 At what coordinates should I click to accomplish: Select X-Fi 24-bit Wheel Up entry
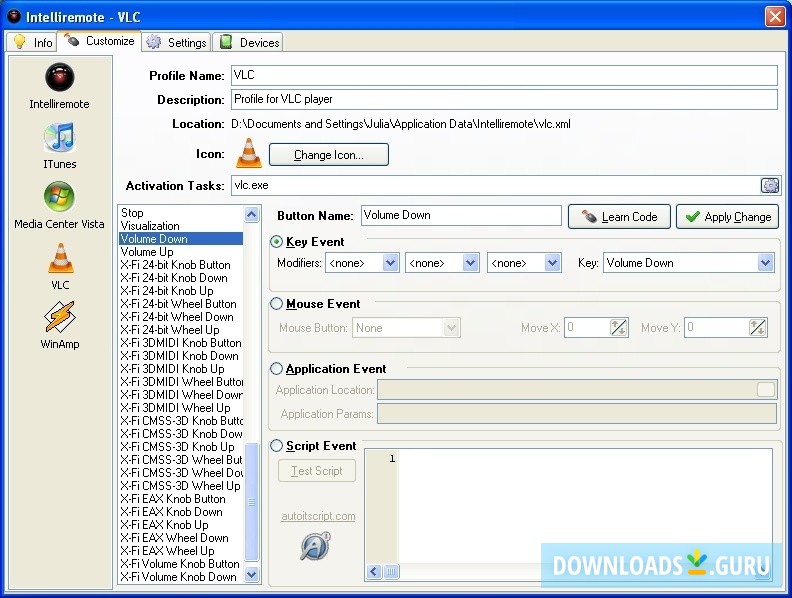(181, 330)
